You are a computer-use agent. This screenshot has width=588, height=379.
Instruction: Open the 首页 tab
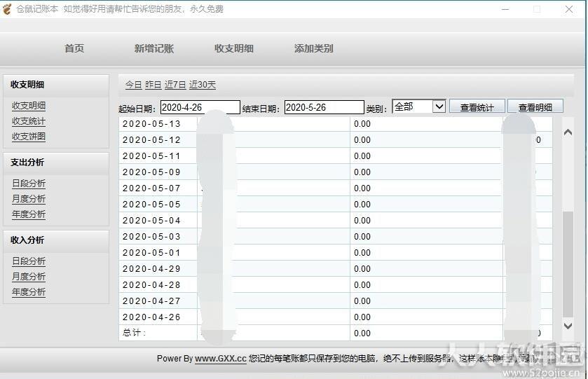(74, 48)
